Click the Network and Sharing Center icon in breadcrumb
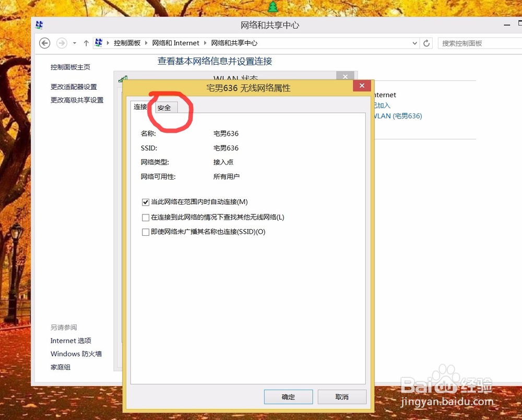The image size is (522, 420). (99, 43)
